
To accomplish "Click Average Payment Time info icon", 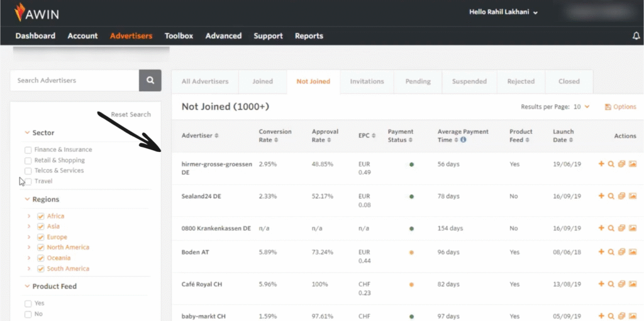I will (x=464, y=140).
